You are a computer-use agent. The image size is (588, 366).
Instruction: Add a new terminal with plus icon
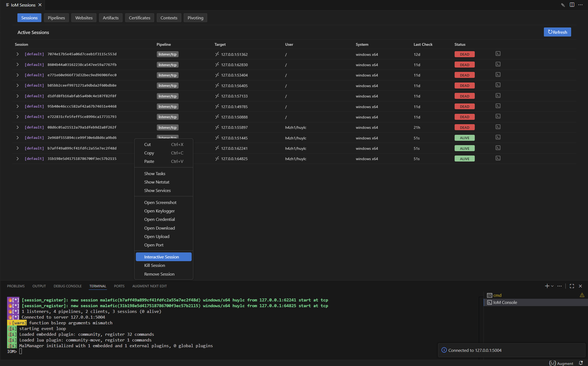pos(547,286)
